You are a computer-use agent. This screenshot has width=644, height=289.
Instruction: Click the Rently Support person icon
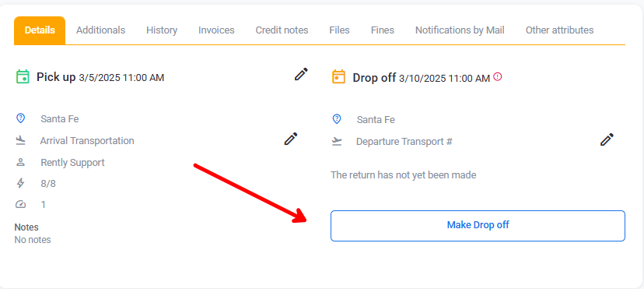tap(20, 162)
